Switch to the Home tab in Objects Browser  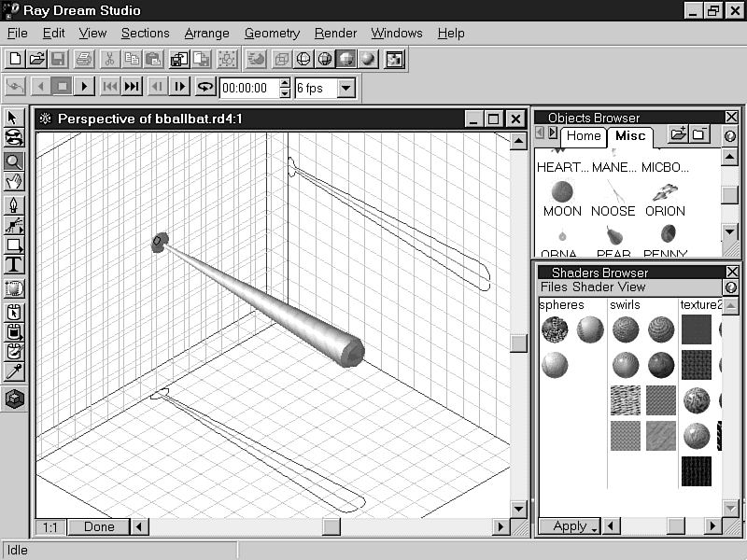(584, 136)
